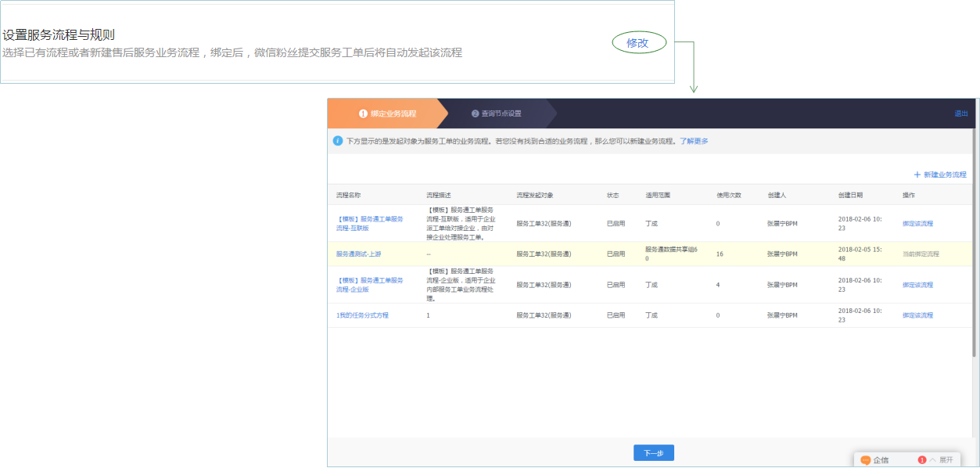Click the red notification badge in 企信 bar
The width and height of the screenshot is (980, 468).
(922, 460)
